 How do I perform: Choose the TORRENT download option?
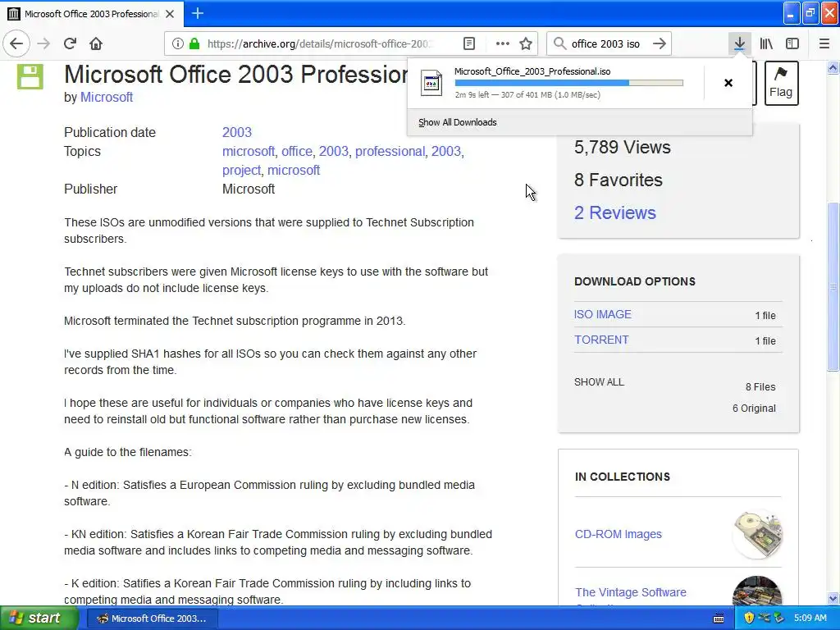pos(601,340)
